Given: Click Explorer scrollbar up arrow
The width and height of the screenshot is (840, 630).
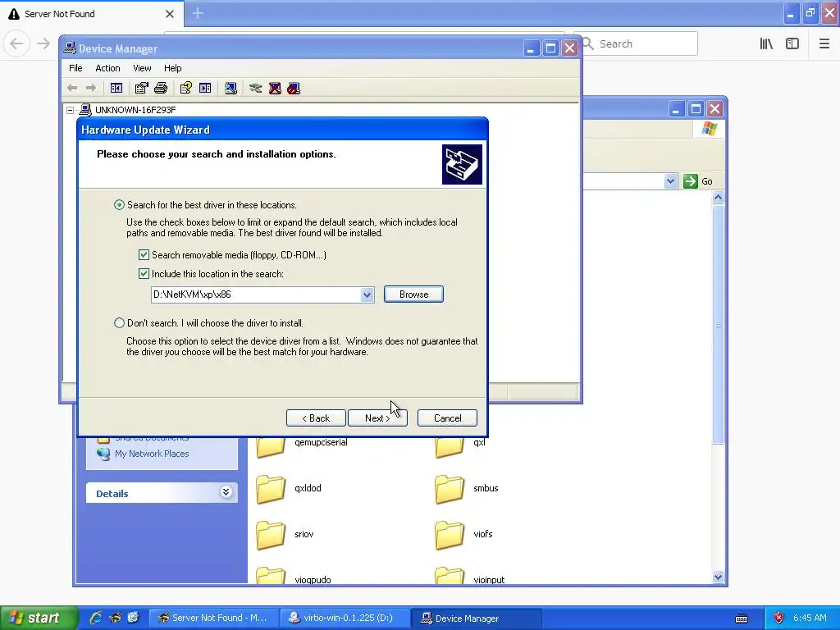Looking at the screenshot, I should (719, 198).
